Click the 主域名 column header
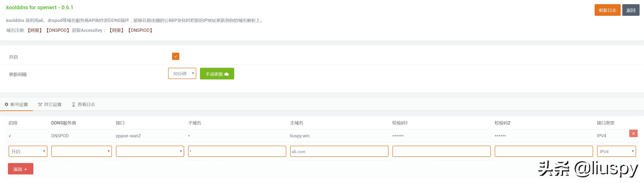The height and width of the screenshot is (183, 644). click(x=297, y=123)
